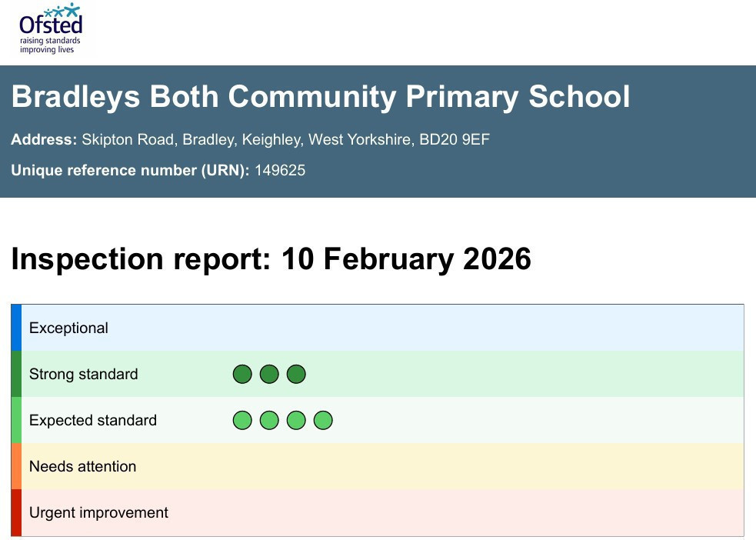Image resolution: width=756 pixels, height=540 pixels.
Task: Click the first Strong standard dot
Action: [x=242, y=375]
